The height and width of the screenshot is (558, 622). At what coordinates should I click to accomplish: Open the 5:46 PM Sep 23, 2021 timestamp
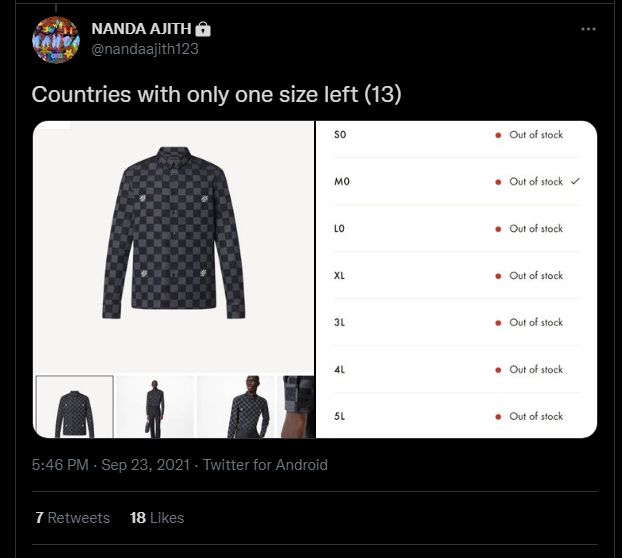coord(111,464)
